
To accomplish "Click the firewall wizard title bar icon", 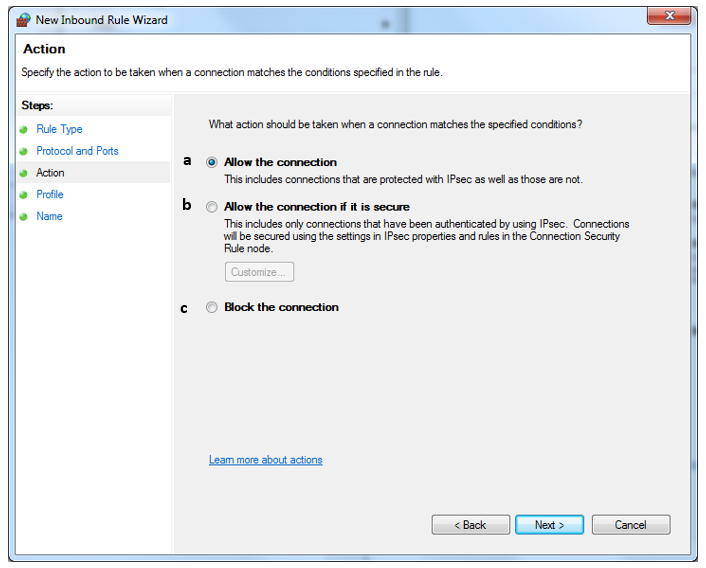I will 24,19.
